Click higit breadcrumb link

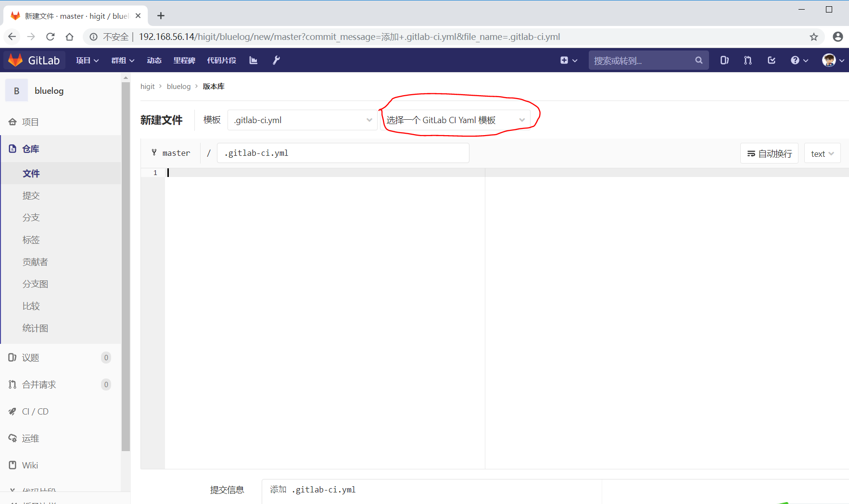coord(147,87)
